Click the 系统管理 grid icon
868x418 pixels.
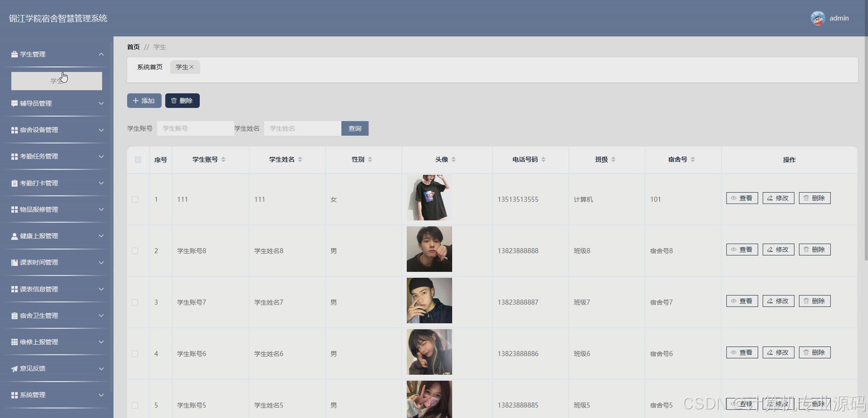pos(15,395)
